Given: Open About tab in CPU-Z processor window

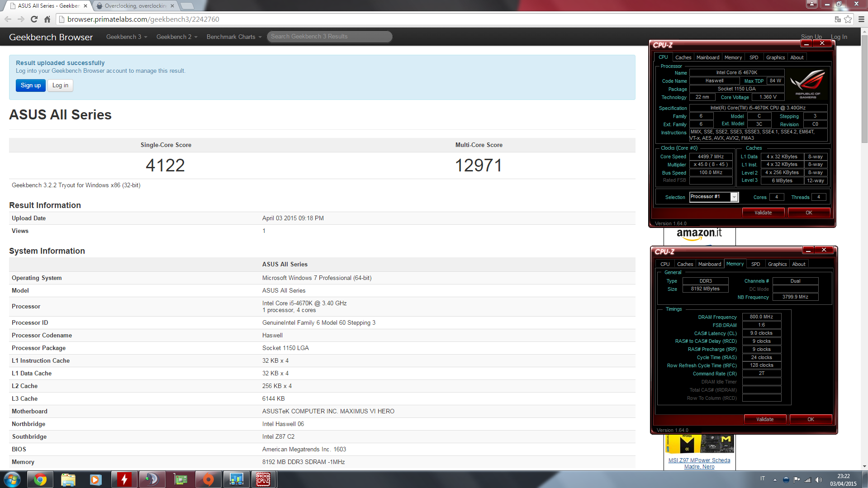Looking at the screenshot, I should tap(797, 57).
